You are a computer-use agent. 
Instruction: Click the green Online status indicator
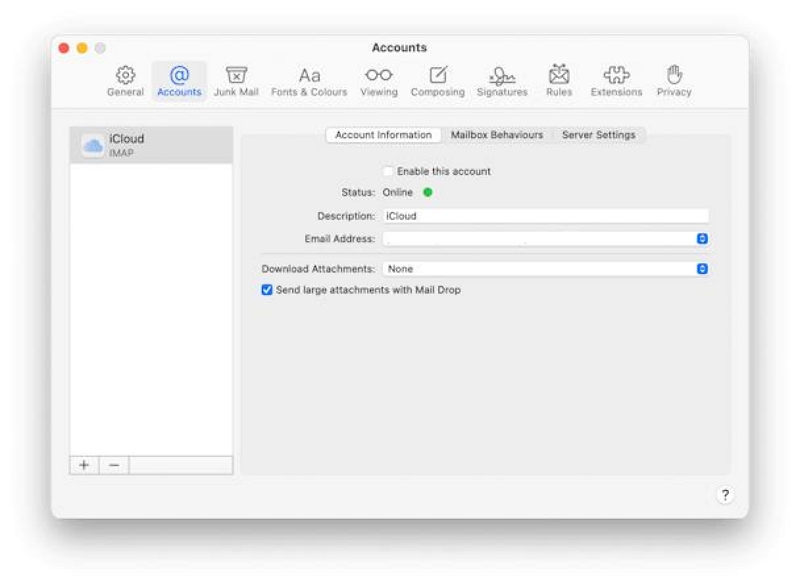coord(428,192)
